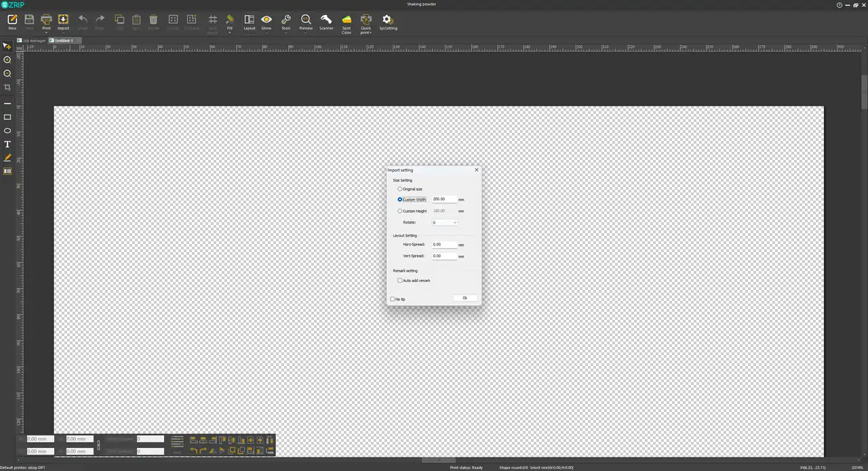
Task: Open the Spot Color tool
Action: (347, 24)
